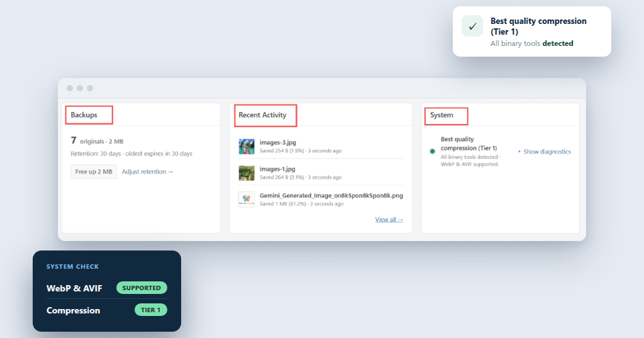
Task: Click the green checkmark icon in notification
Action: tap(472, 26)
